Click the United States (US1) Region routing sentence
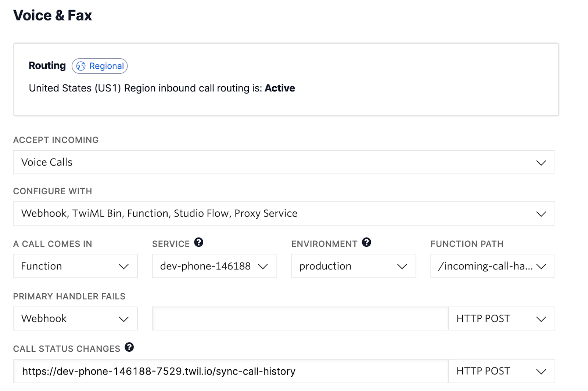The image size is (588, 391). click(162, 88)
